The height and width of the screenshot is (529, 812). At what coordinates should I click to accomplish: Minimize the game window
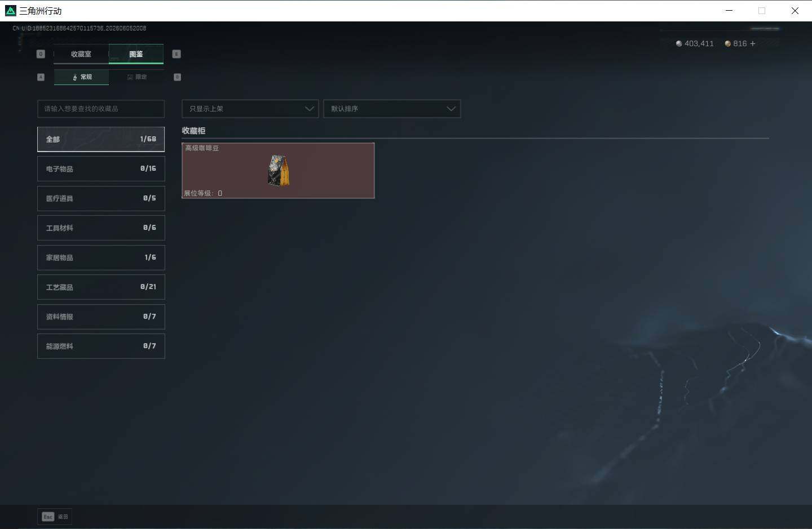[x=729, y=11]
